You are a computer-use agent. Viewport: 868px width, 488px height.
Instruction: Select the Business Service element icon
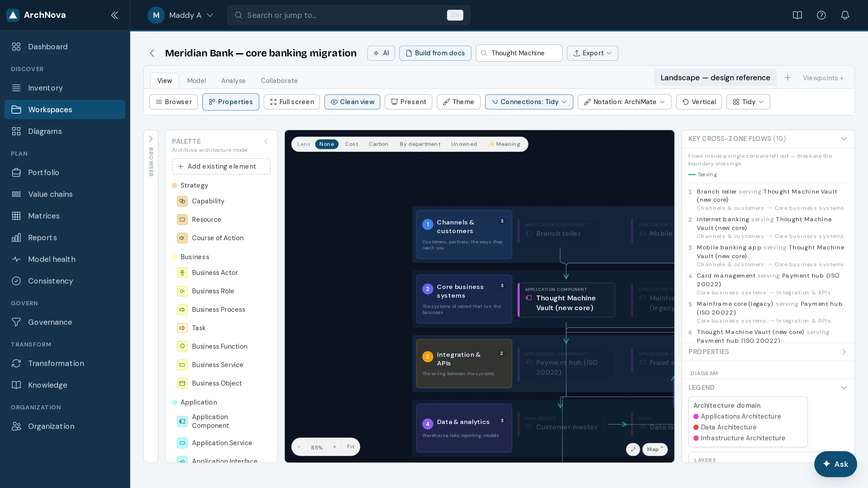pos(182,365)
